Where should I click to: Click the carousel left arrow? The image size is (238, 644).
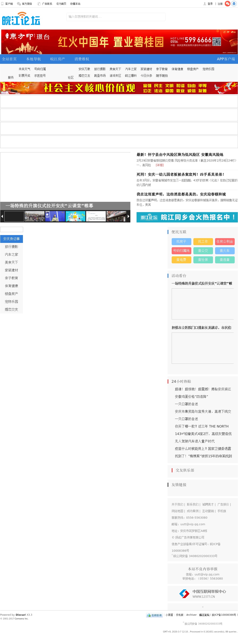(2, 216)
